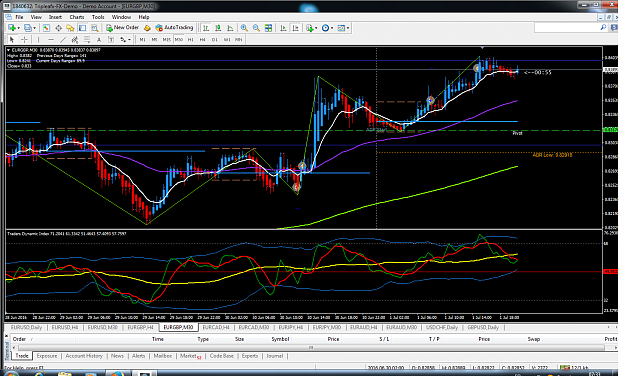
Task: Select the Text tool (A)
Action: pos(99,39)
